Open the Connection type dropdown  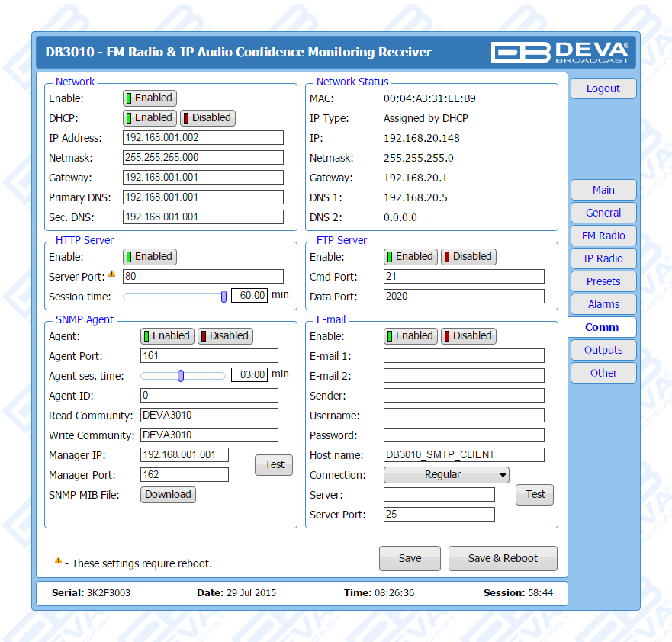(447, 475)
